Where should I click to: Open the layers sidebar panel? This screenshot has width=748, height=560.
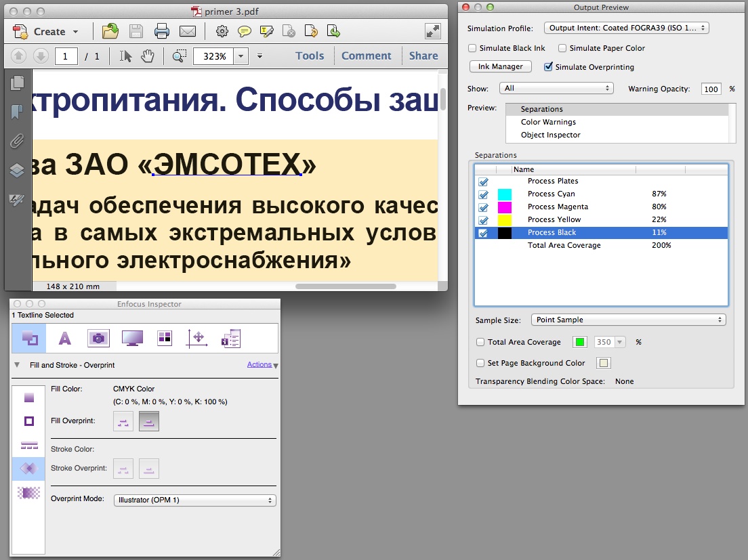coord(17,170)
